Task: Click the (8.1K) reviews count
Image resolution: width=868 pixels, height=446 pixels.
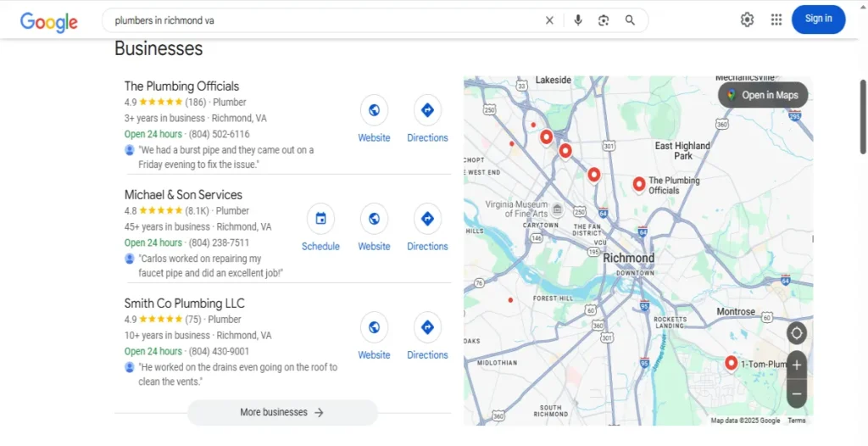Action: coord(197,210)
